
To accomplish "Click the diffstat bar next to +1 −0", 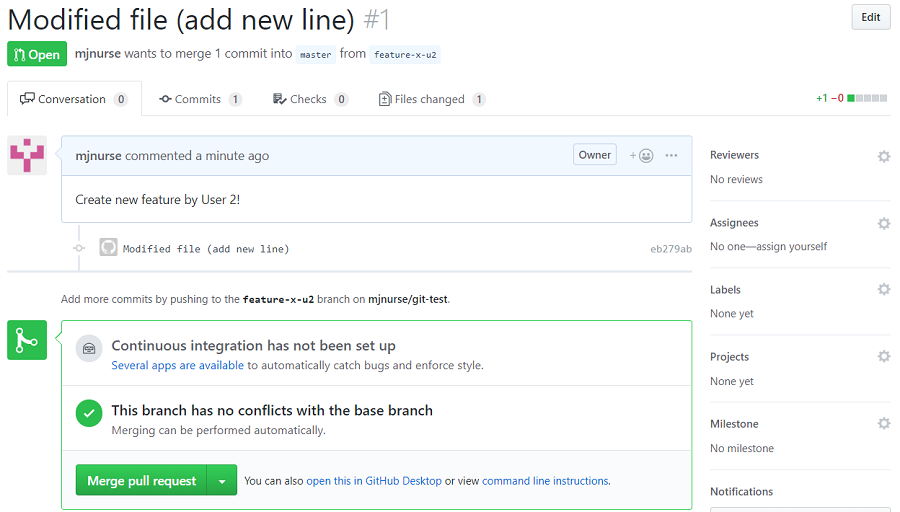I will [867, 99].
